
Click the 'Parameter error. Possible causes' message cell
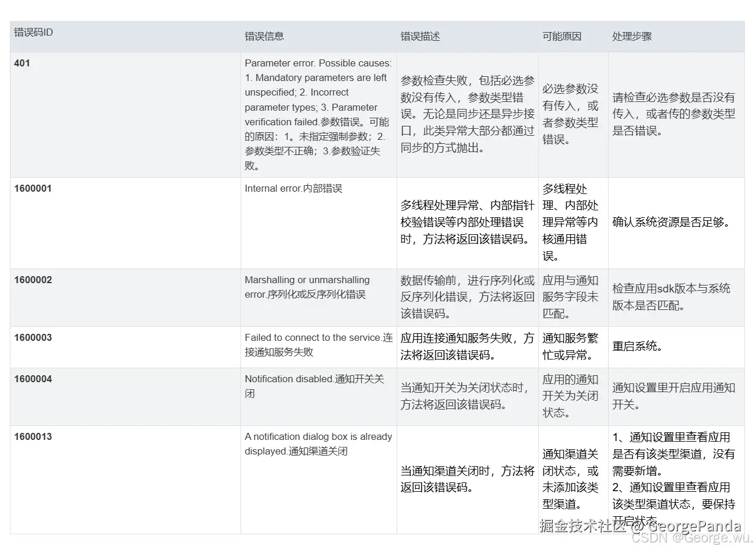click(x=319, y=115)
